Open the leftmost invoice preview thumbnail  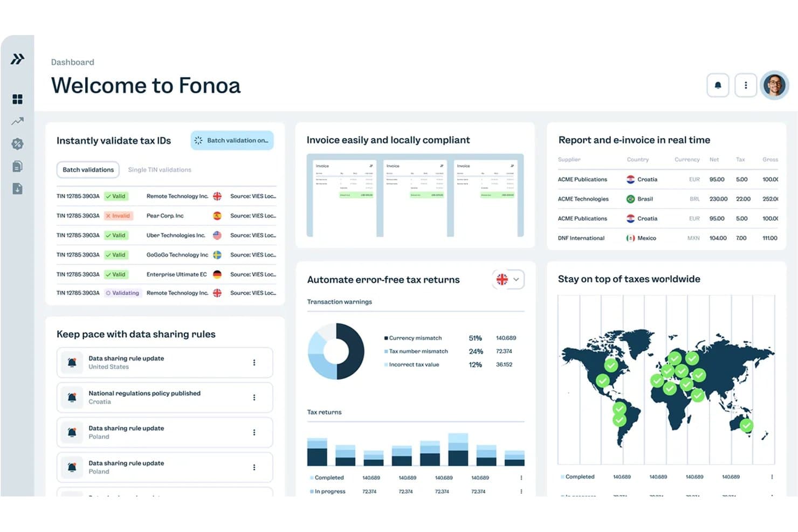pyautogui.click(x=345, y=197)
